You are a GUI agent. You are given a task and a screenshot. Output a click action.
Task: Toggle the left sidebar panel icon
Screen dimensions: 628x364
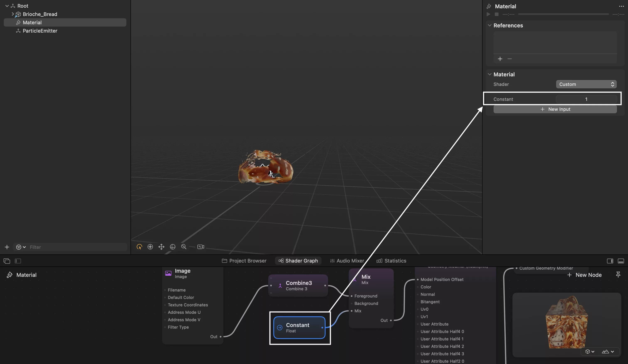coord(18,261)
